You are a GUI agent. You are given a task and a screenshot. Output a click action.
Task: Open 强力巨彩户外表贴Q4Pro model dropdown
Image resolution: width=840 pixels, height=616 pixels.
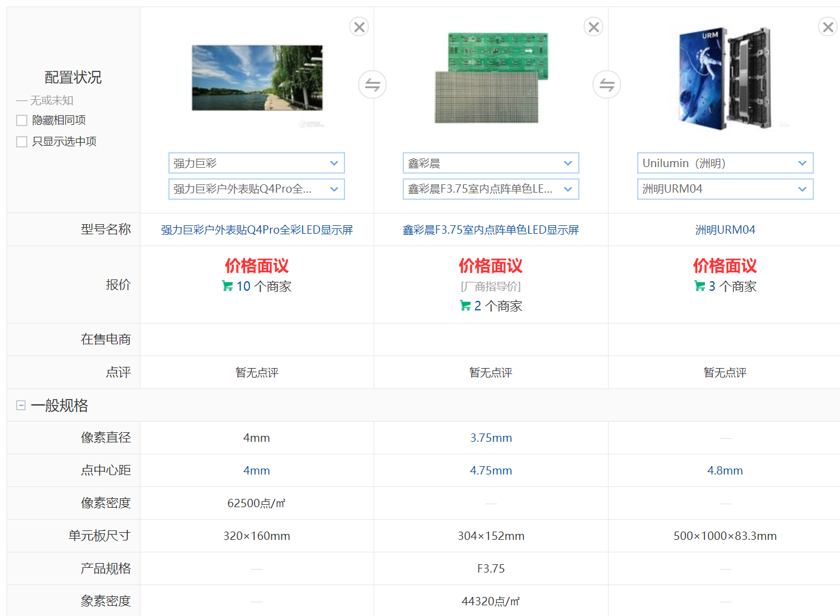click(x=256, y=189)
